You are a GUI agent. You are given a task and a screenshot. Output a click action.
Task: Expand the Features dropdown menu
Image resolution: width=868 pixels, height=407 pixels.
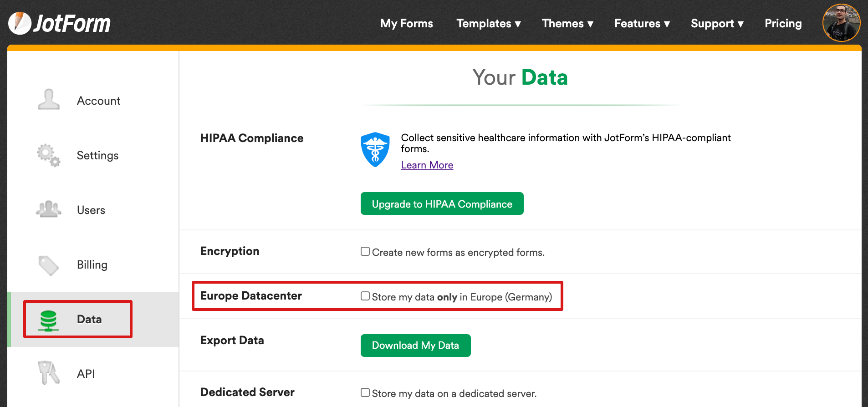[642, 24]
